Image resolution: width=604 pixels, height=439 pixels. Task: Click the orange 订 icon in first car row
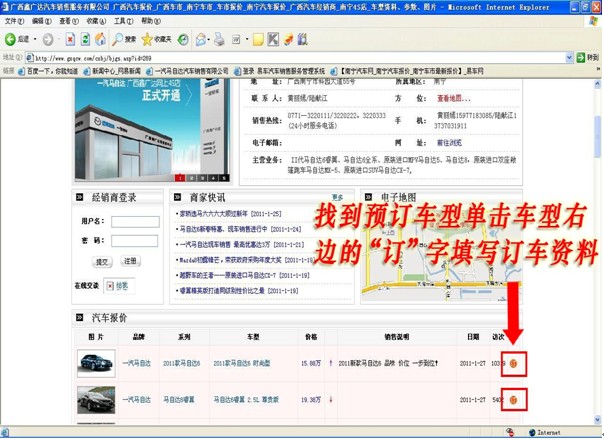click(512, 364)
